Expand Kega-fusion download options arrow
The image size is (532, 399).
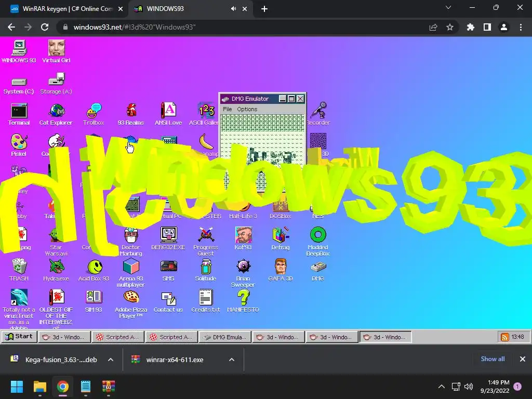point(111,360)
